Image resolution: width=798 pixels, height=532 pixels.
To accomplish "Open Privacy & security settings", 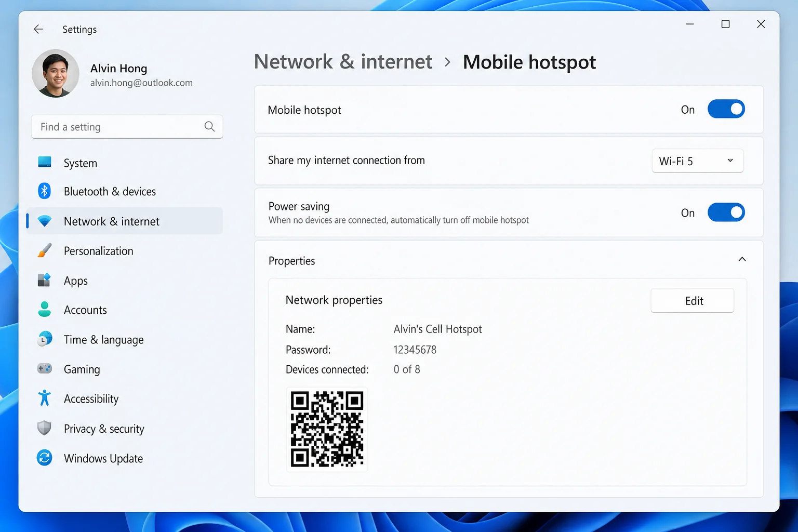I will [125, 428].
